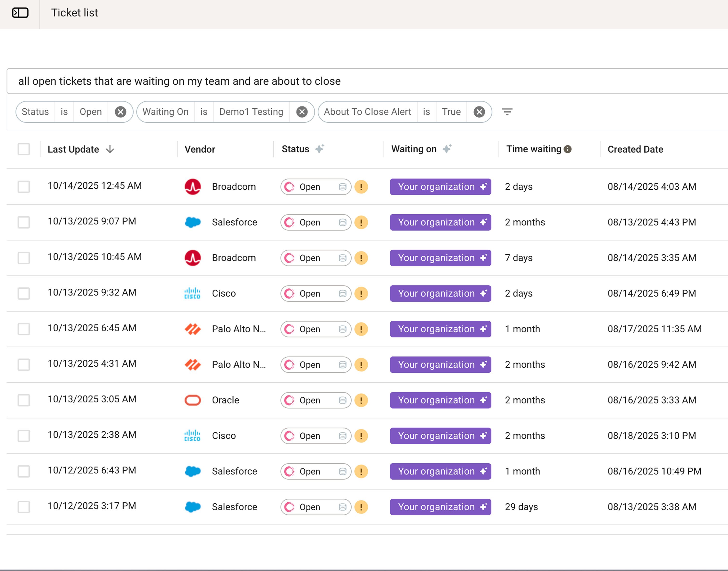The width and height of the screenshot is (728, 571).
Task: Click the sparkle icon next to Waiting on header
Action: point(447,148)
